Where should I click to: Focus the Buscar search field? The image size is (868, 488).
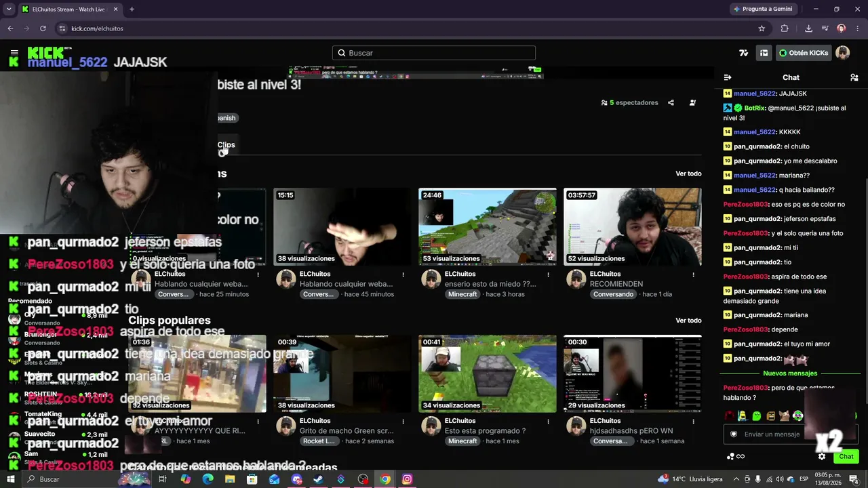[434, 53]
